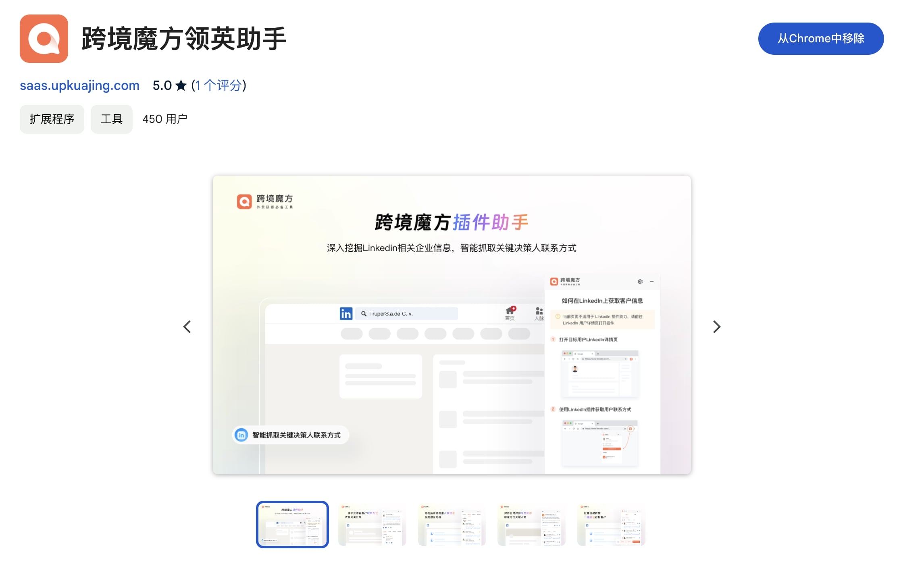Image resolution: width=924 pixels, height=564 pixels.
Task: Select the 轻松拓展高质量人脉信息 thumbnail
Action: (451, 525)
